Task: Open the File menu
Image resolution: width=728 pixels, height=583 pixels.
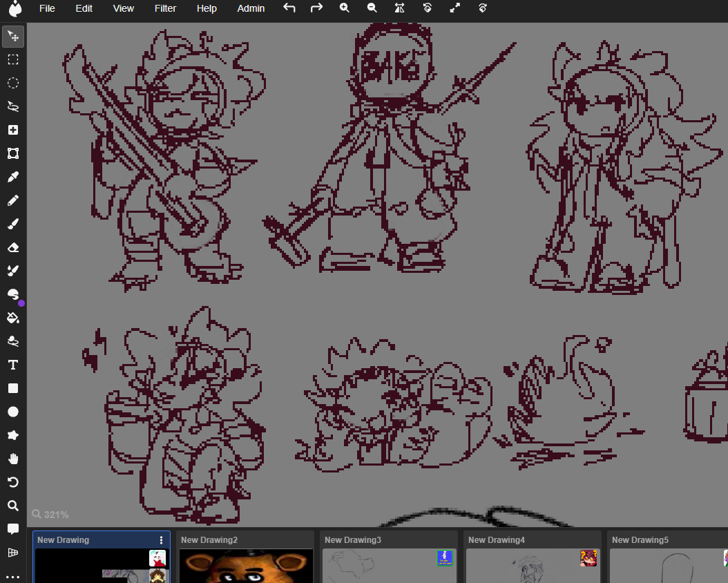Action: pyautogui.click(x=47, y=8)
